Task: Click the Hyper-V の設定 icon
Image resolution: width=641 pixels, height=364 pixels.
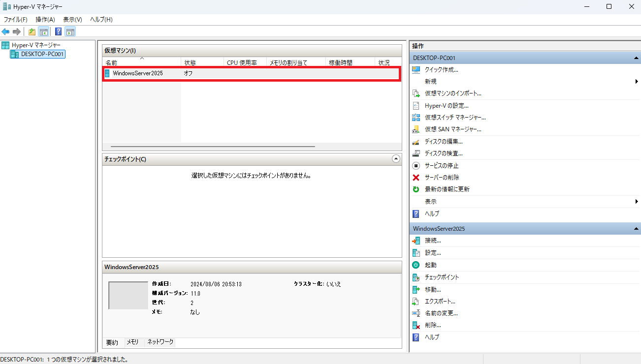Action: [x=416, y=106]
